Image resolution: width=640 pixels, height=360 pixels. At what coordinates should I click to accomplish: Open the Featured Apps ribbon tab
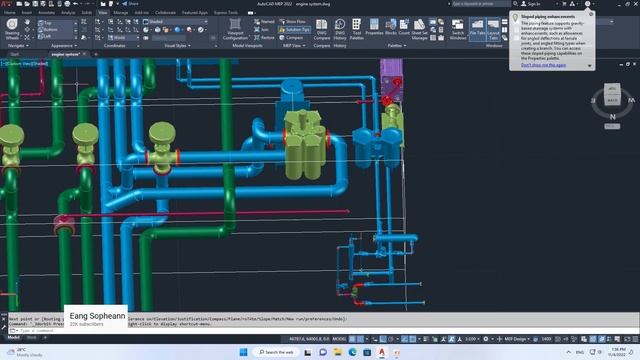coord(195,13)
